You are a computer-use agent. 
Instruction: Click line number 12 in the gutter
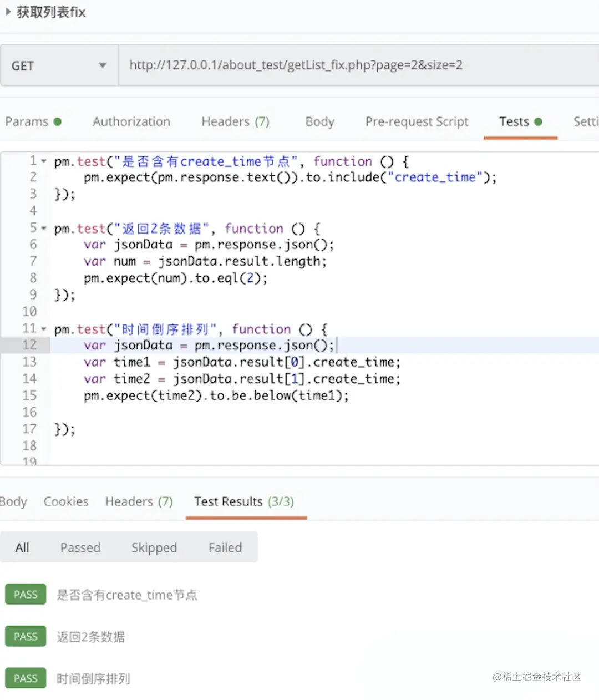(29, 345)
